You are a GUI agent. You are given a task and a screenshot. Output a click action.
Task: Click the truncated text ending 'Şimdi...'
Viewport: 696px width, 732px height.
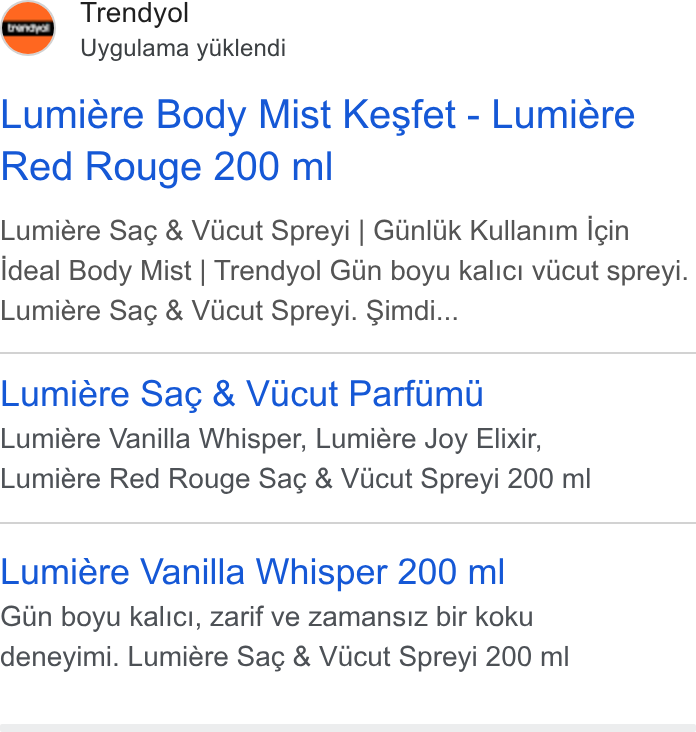pos(229,311)
